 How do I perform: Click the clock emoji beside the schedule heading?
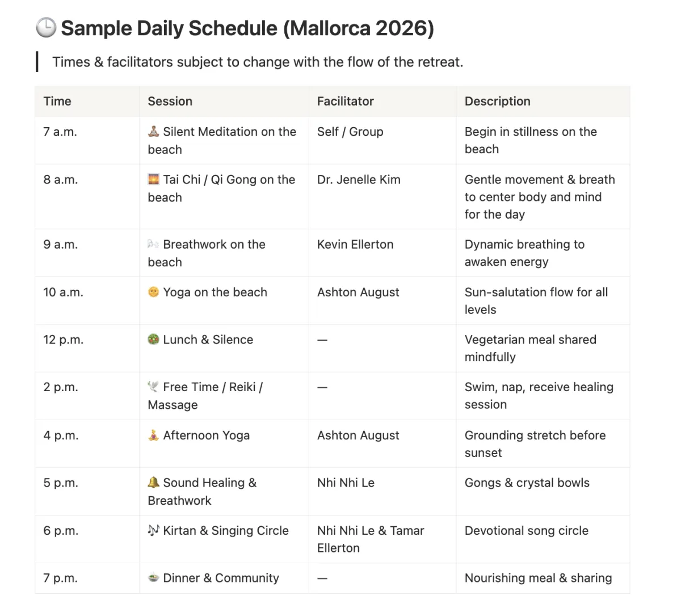46,28
